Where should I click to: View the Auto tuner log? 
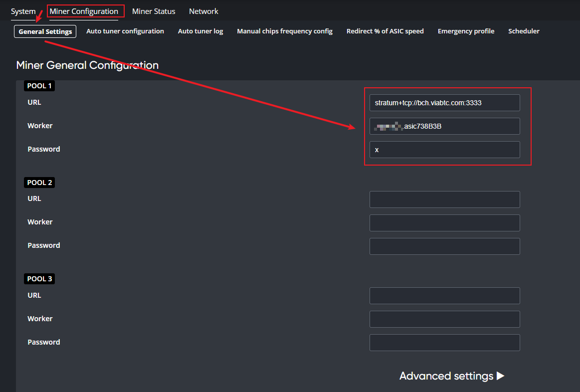[x=200, y=31]
